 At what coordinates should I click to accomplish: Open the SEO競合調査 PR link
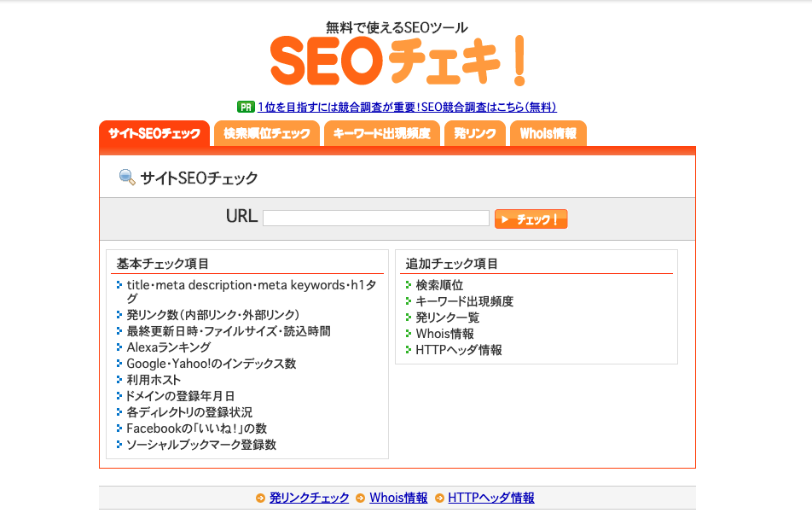[407, 108]
